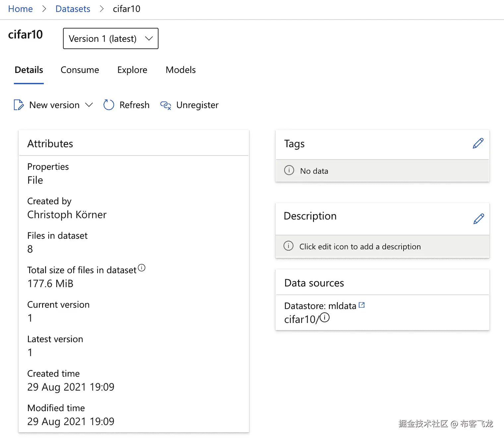Click the Unregister button label

click(x=197, y=105)
